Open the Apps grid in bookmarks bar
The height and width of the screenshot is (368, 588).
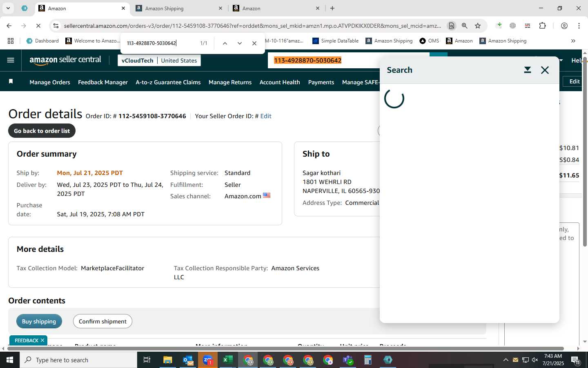pos(11,41)
